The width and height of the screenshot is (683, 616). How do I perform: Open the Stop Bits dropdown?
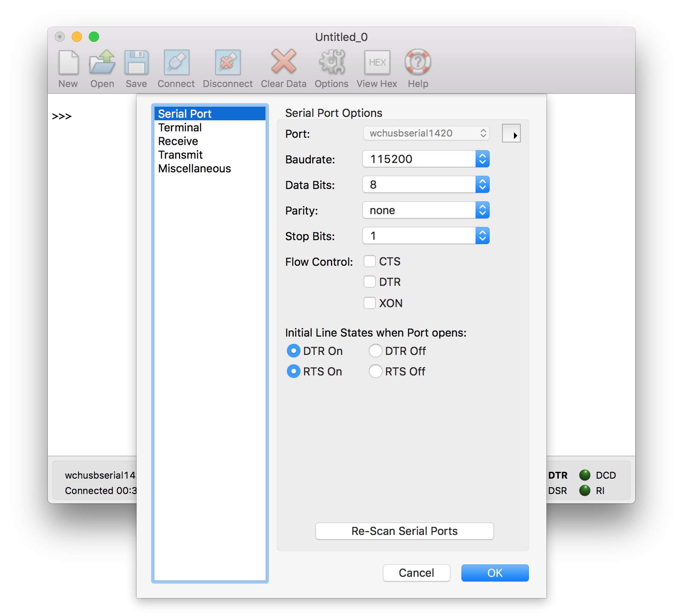426,235
